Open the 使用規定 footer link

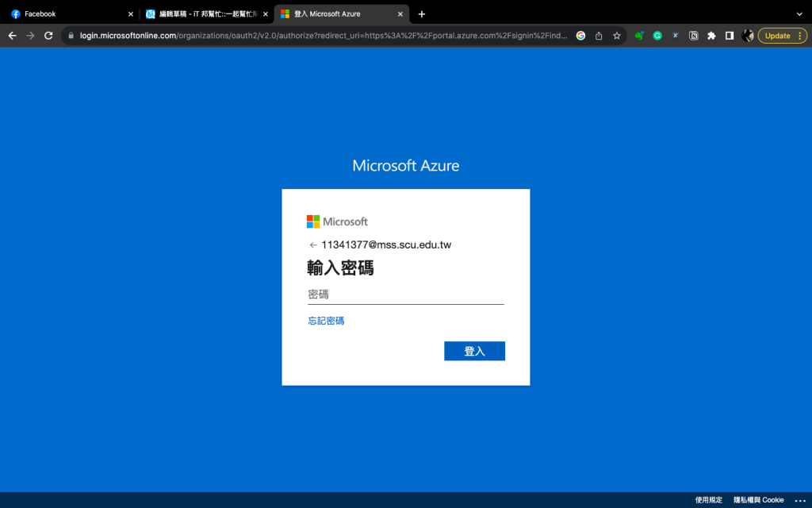coord(708,500)
